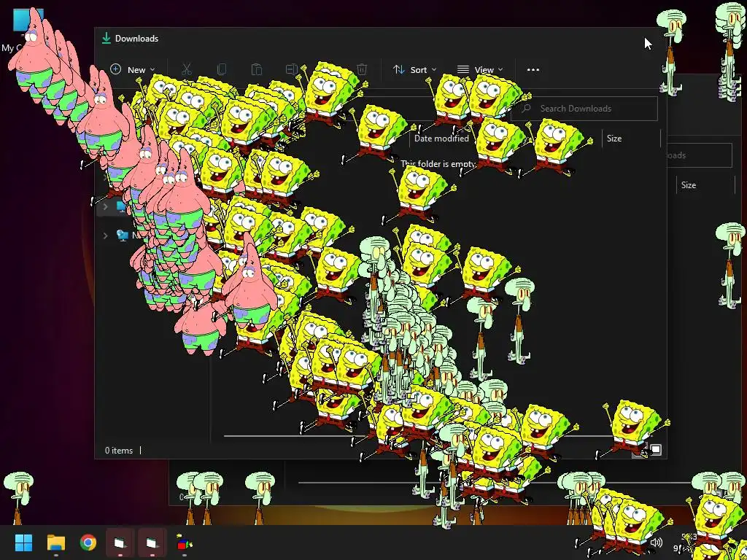Open the See more ellipsis menu
The image size is (747, 560).
pos(533,69)
